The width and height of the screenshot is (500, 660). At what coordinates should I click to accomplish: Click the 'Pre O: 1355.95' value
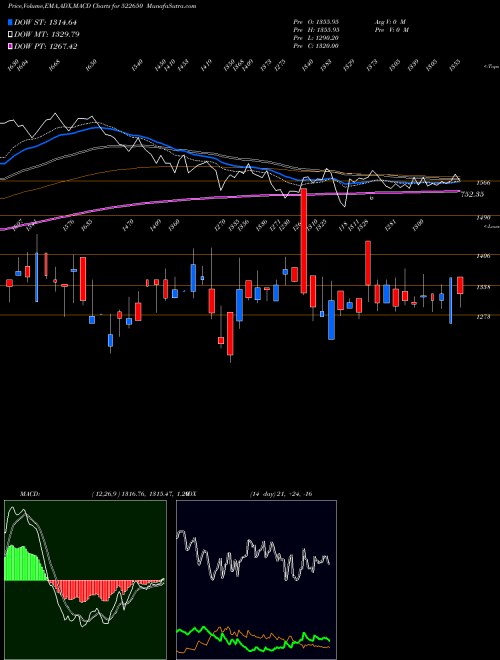point(316,21)
